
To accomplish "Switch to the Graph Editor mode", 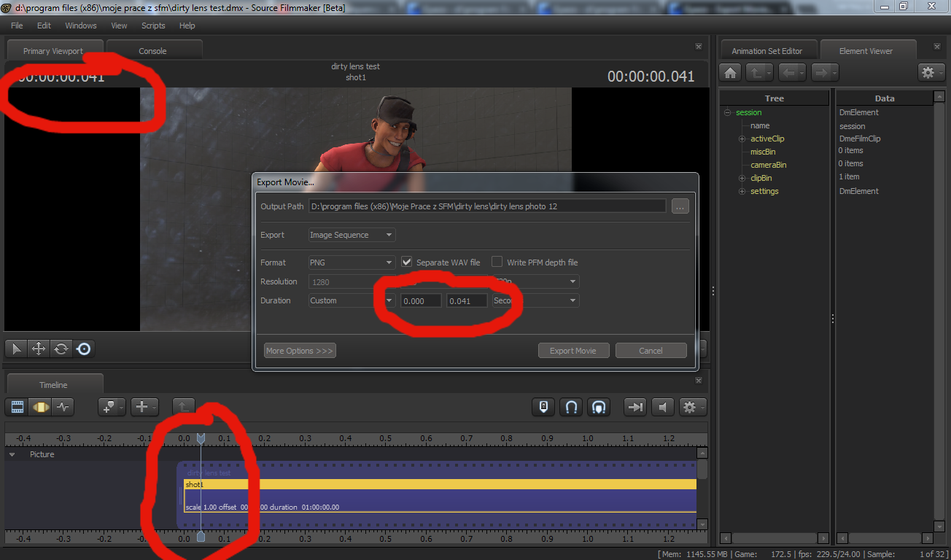I will (63, 407).
